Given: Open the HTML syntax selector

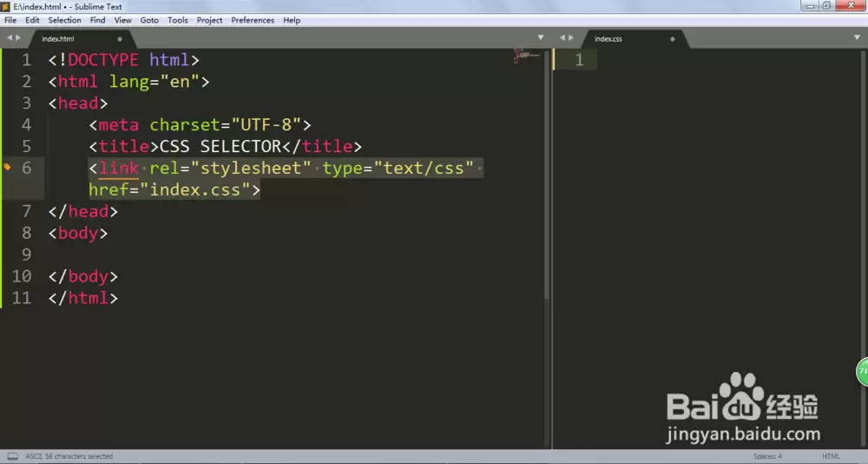Looking at the screenshot, I should [x=831, y=456].
